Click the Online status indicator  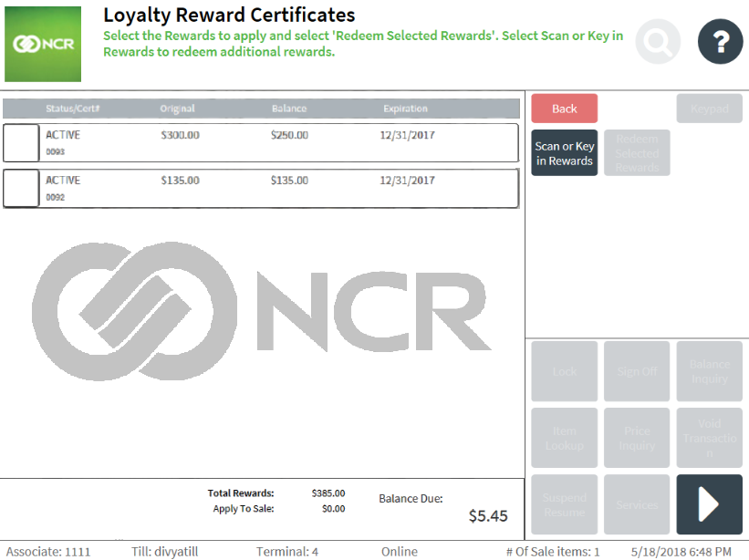[400, 552]
